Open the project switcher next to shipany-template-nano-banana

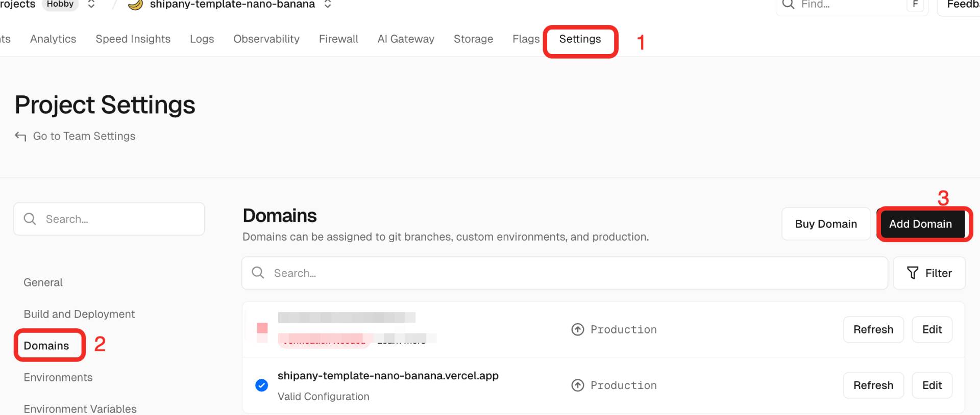pos(328,5)
